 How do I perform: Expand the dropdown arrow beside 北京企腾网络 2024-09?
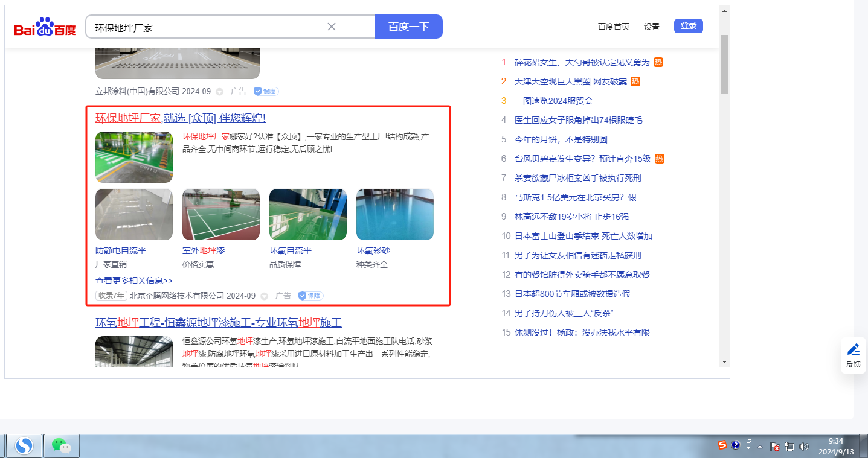click(265, 296)
